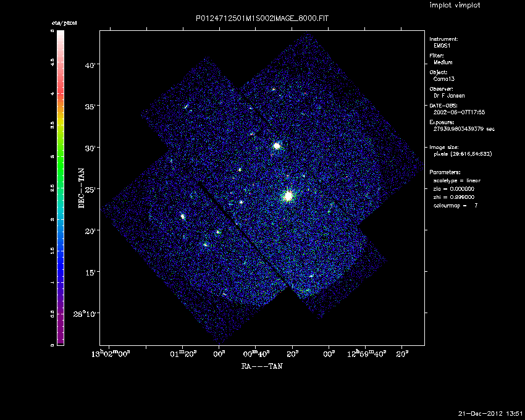The width and height of the screenshot is (525, 420).
Task: Click the "Instrument:" header label
Action: (443, 39)
